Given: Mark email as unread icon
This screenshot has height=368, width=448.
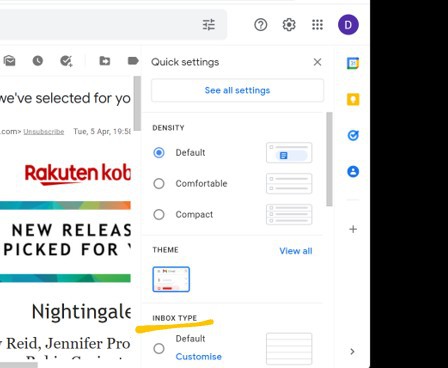Looking at the screenshot, I should coord(10,61).
